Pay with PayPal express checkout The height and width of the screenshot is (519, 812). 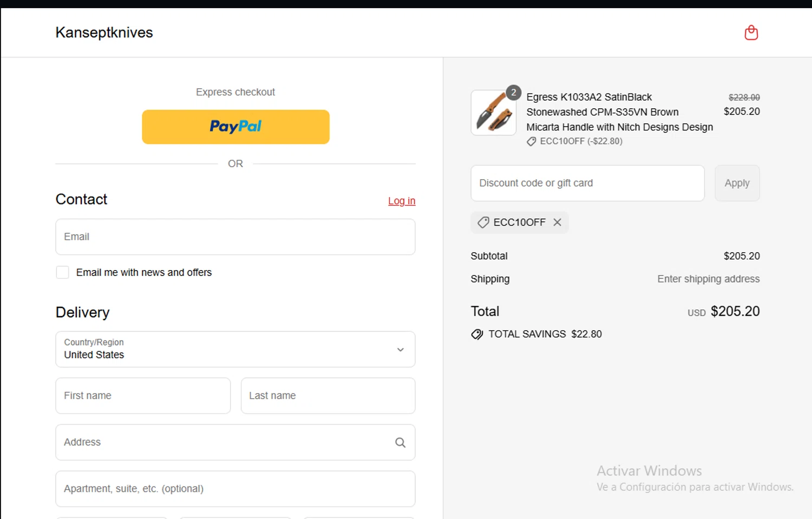235,127
